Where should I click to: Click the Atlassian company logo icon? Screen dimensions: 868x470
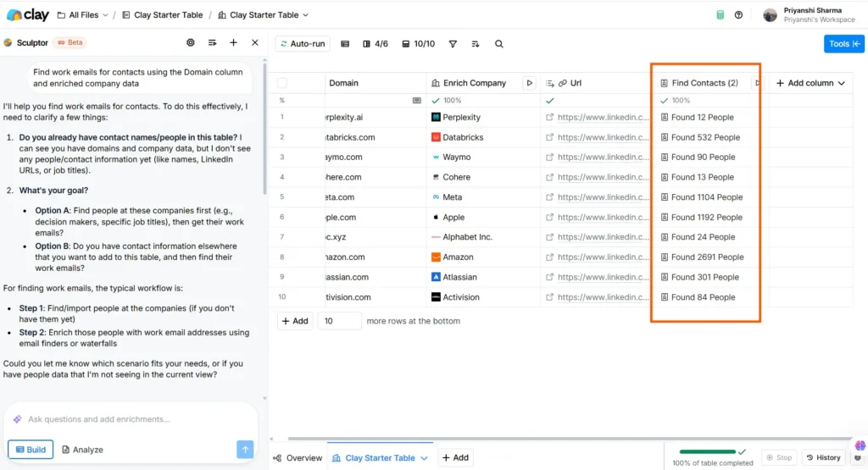[x=436, y=277]
